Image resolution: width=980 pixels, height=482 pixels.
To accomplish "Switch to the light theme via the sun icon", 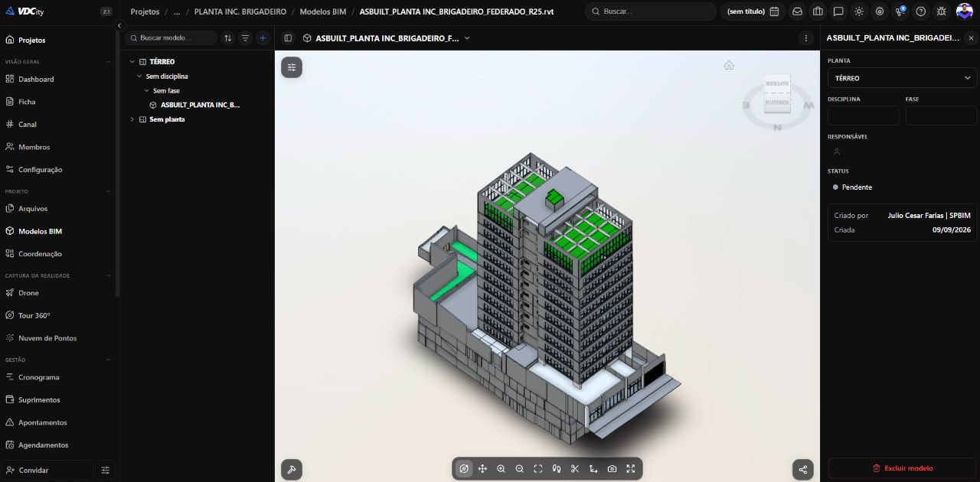I will tap(859, 11).
